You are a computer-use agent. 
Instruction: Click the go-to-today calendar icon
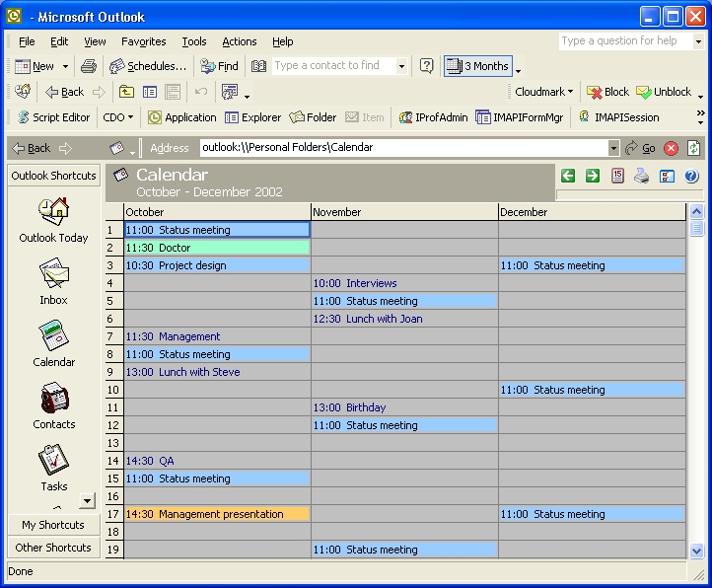617,176
